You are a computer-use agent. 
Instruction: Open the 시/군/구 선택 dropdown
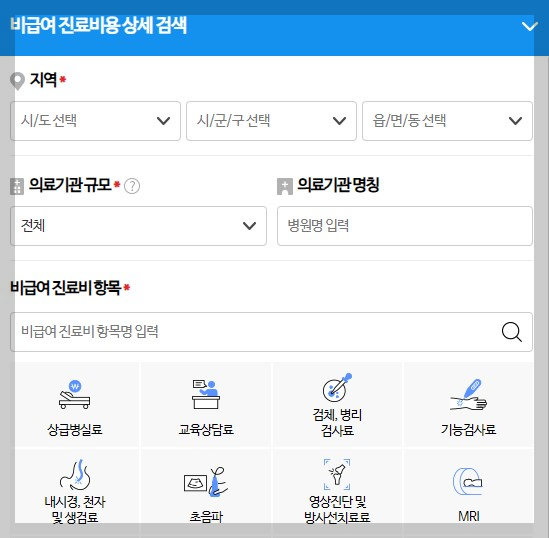pos(271,121)
